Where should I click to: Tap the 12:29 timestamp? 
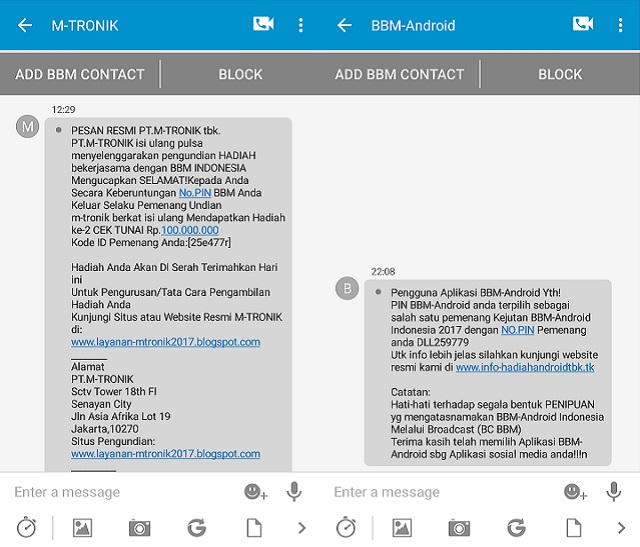(x=63, y=109)
